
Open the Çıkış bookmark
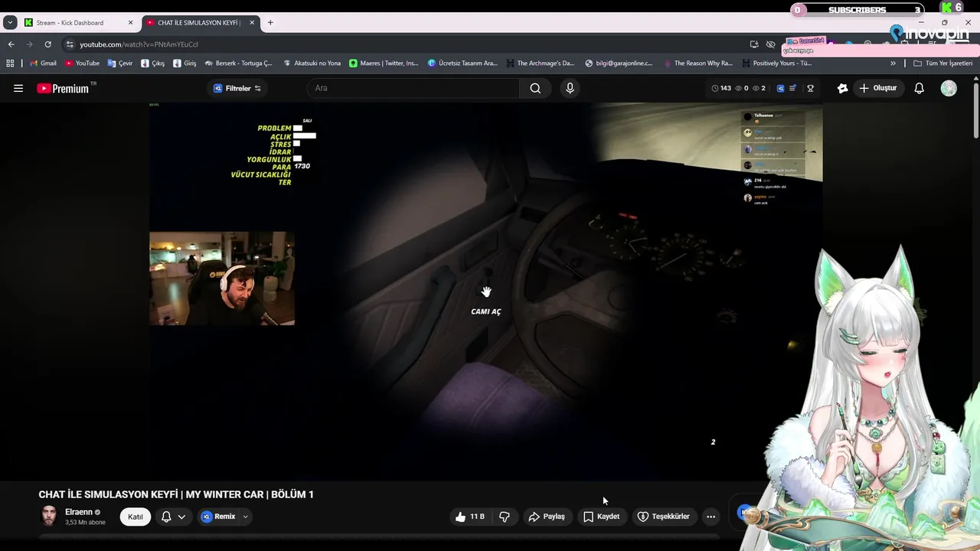[x=152, y=64]
